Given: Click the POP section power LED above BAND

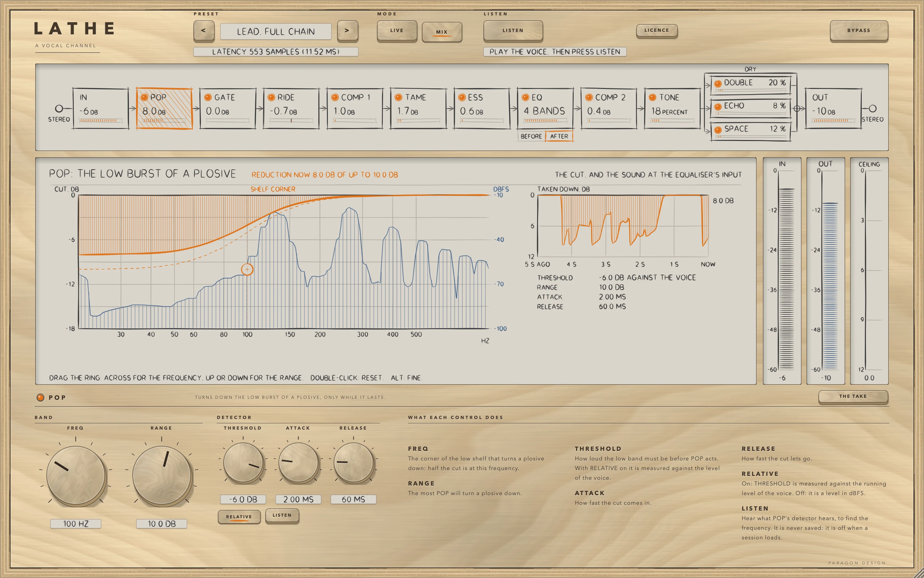Looking at the screenshot, I should coord(40,398).
